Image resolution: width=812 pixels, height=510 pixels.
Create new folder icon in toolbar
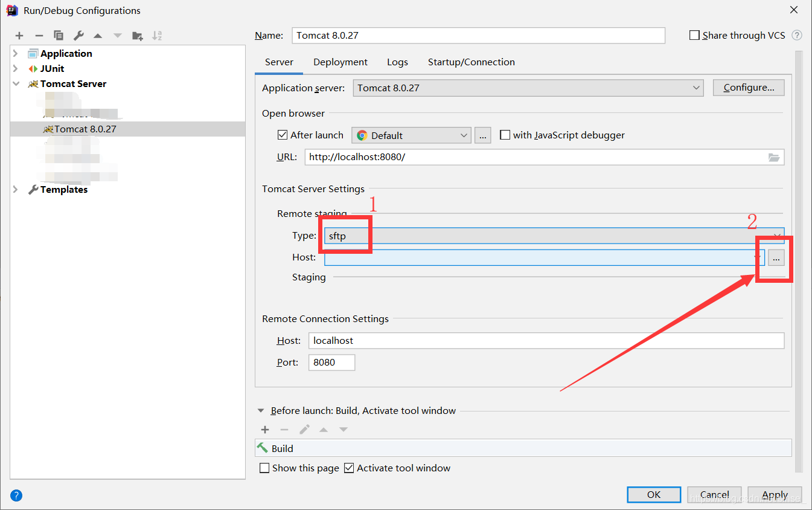(x=138, y=36)
